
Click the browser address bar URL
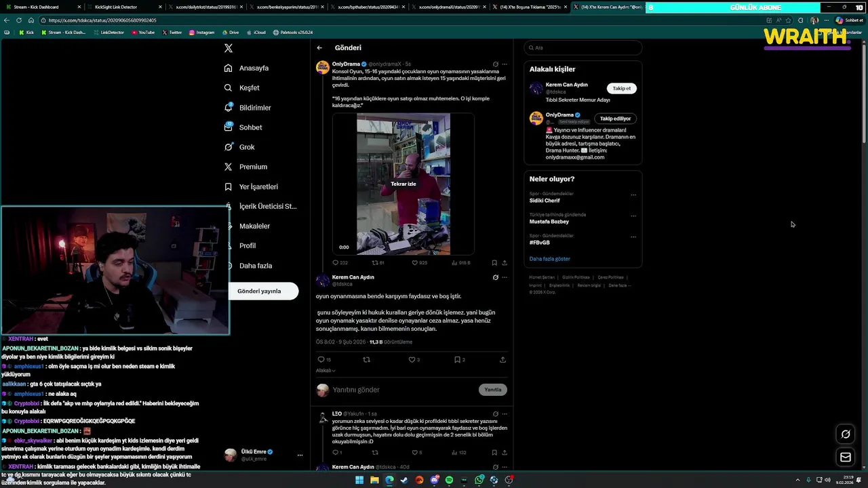[102, 20]
